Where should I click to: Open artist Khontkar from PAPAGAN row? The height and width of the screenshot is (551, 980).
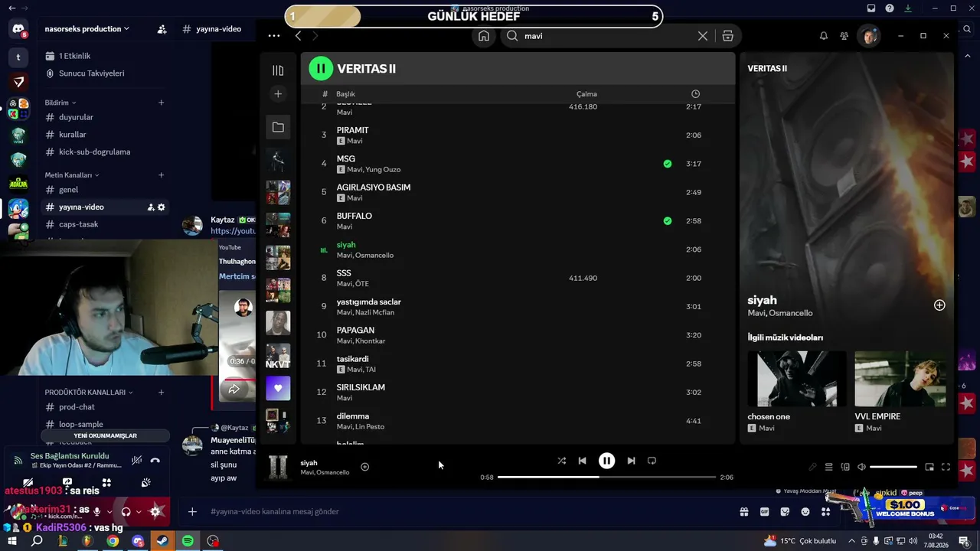(371, 341)
